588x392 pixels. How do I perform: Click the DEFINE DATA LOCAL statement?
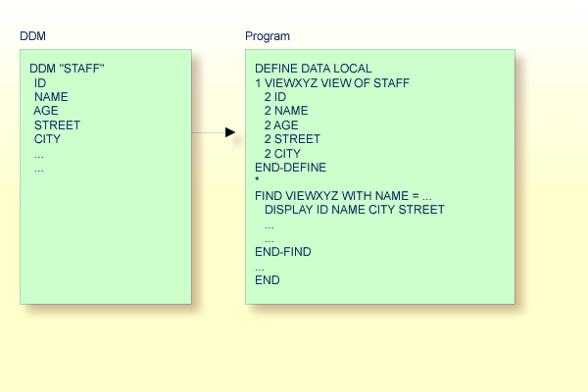[313, 69]
